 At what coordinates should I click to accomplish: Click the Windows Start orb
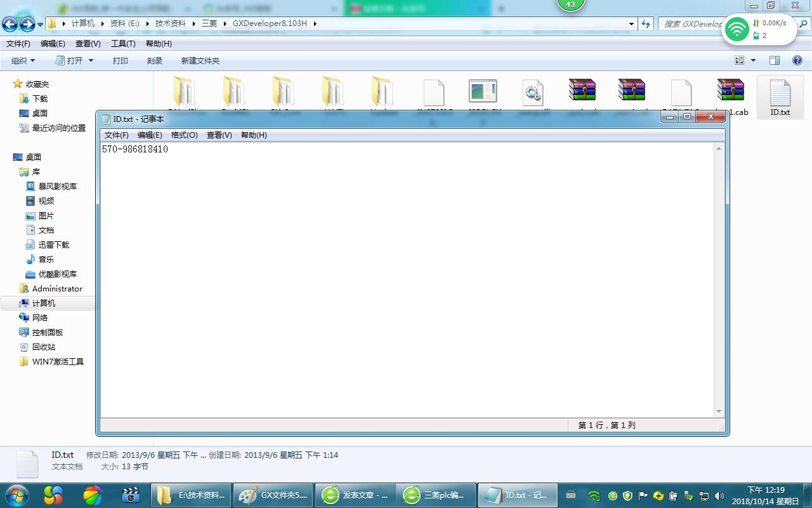tap(17, 495)
